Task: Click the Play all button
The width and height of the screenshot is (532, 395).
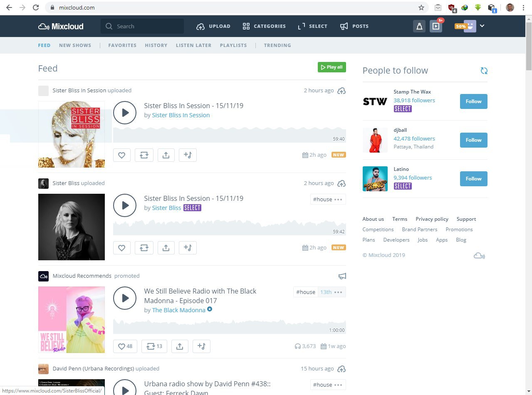Action: tap(332, 67)
